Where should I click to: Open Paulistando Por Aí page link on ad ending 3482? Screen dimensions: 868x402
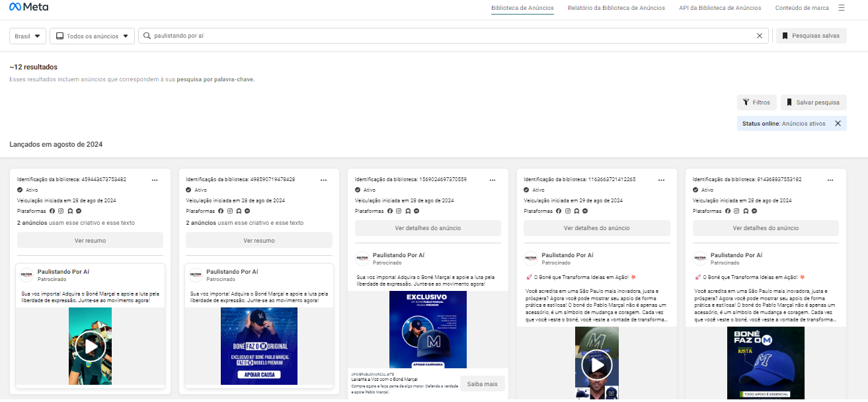pos(63,272)
